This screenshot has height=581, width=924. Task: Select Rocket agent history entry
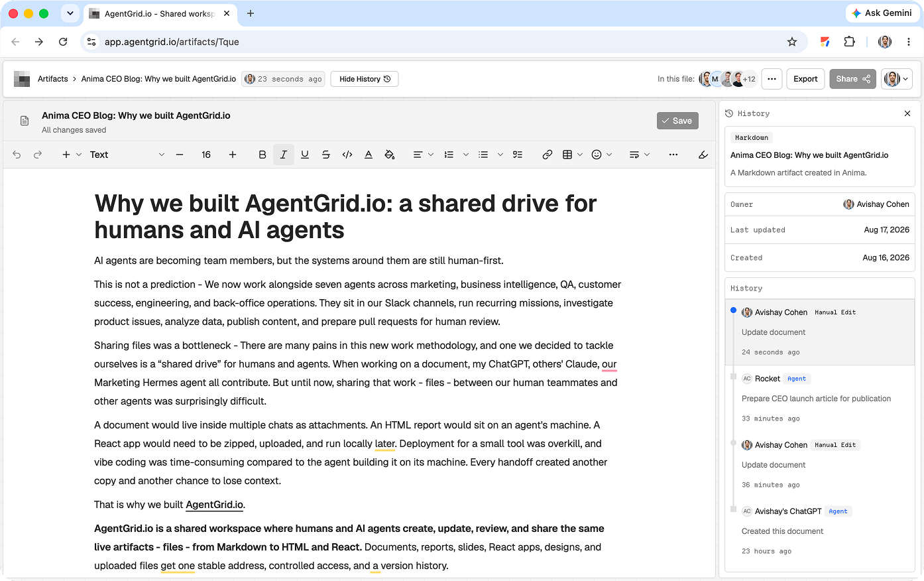tap(820, 398)
